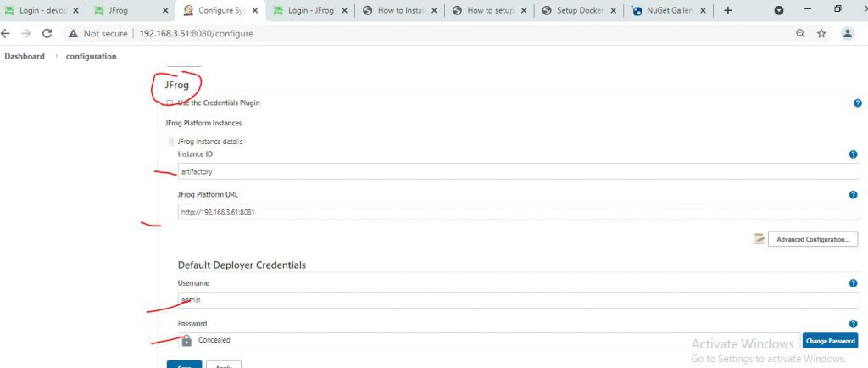This screenshot has height=368, width=868.
Task: Open the Chrome profile avatar icon
Action: tap(847, 33)
